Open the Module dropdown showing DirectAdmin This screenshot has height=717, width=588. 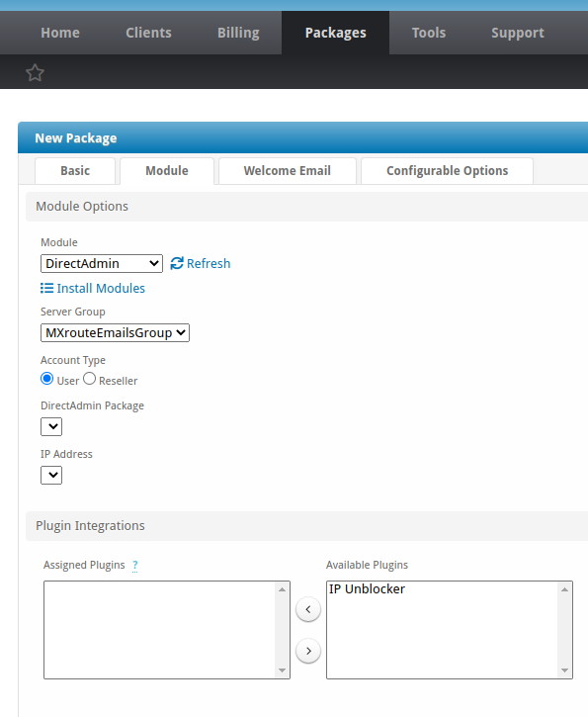pyautogui.click(x=102, y=263)
